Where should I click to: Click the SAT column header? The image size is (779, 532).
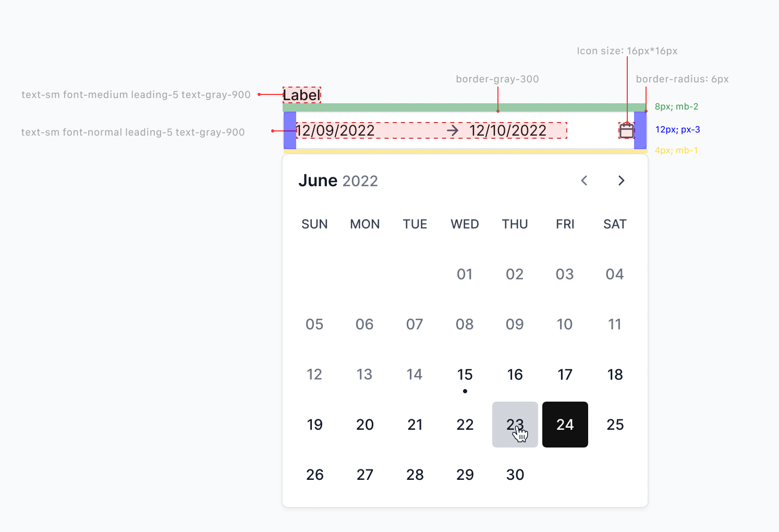coord(615,224)
